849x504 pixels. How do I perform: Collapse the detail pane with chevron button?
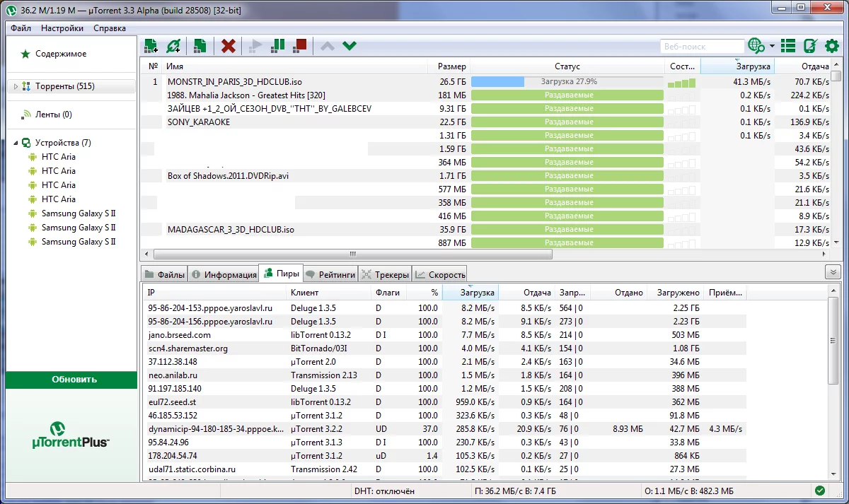coord(833,272)
